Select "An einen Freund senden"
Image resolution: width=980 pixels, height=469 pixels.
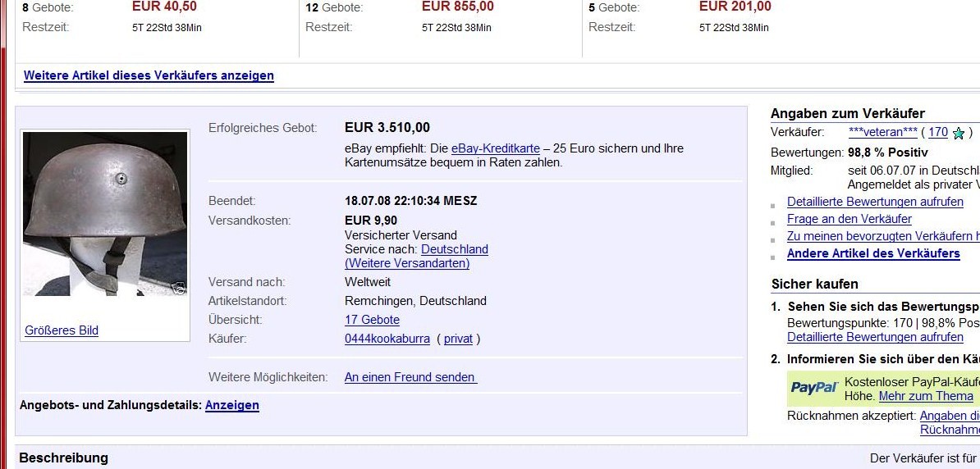coord(410,377)
